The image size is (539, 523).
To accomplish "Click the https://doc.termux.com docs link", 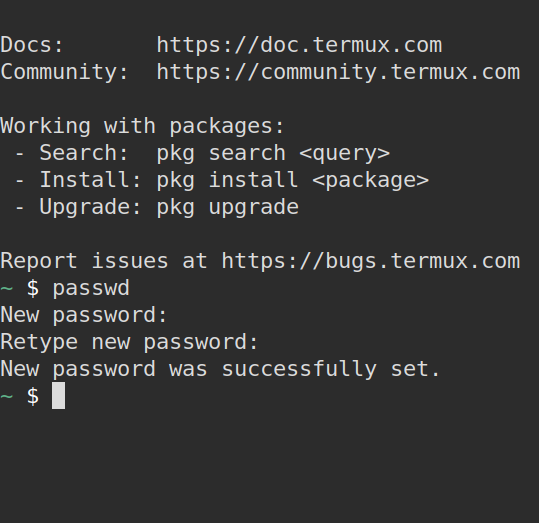I will point(299,45).
